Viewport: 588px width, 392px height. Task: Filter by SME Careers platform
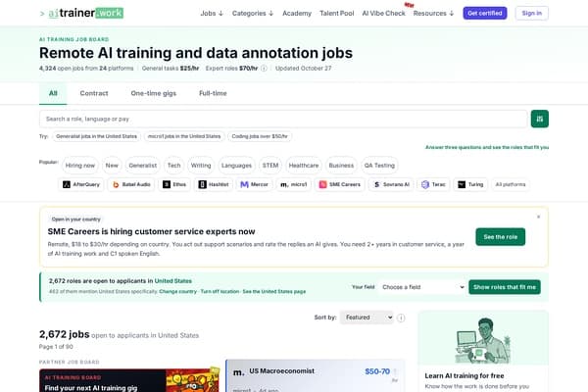click(340, 184)
